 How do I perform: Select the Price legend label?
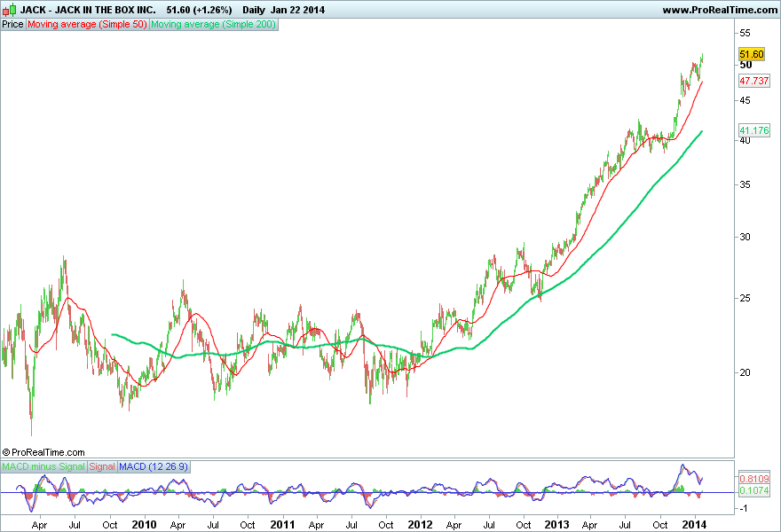coord(12,25)
